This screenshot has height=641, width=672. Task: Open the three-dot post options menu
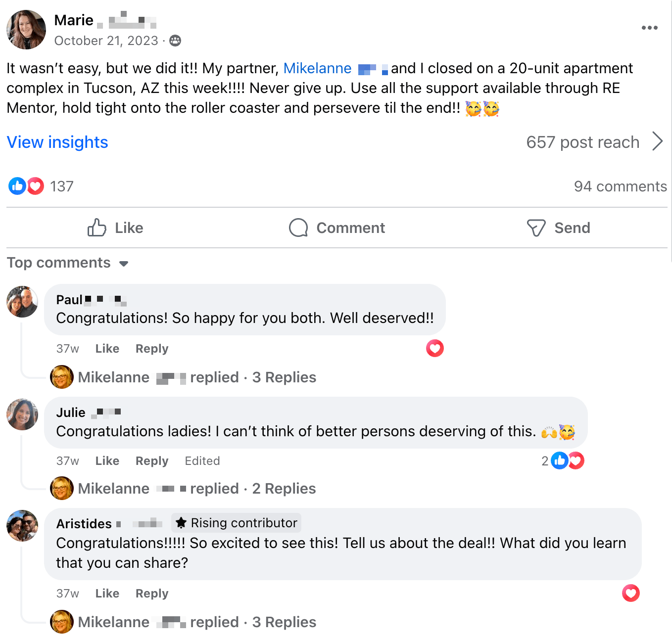coord(649,28)
